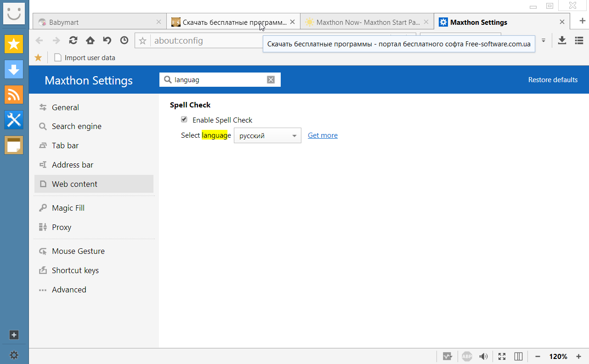
Task: Close the Babymart tab
Action: 159,22
